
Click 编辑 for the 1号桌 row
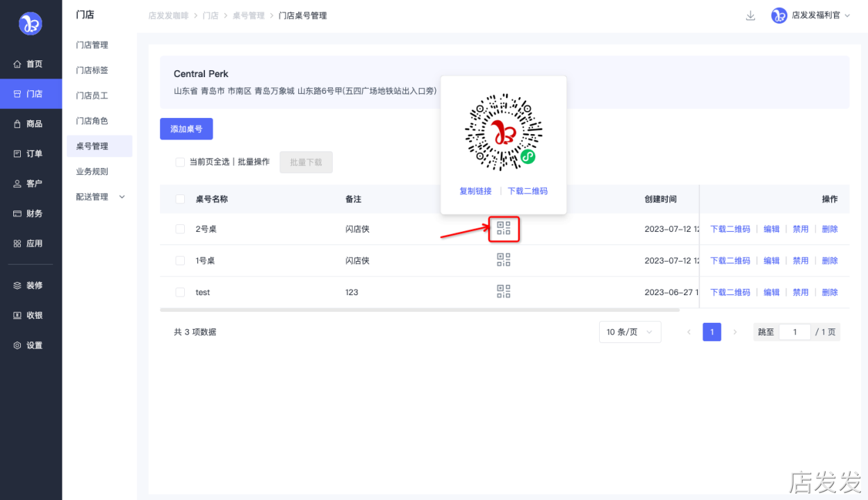pyautogui.click(x=771, y=260)
